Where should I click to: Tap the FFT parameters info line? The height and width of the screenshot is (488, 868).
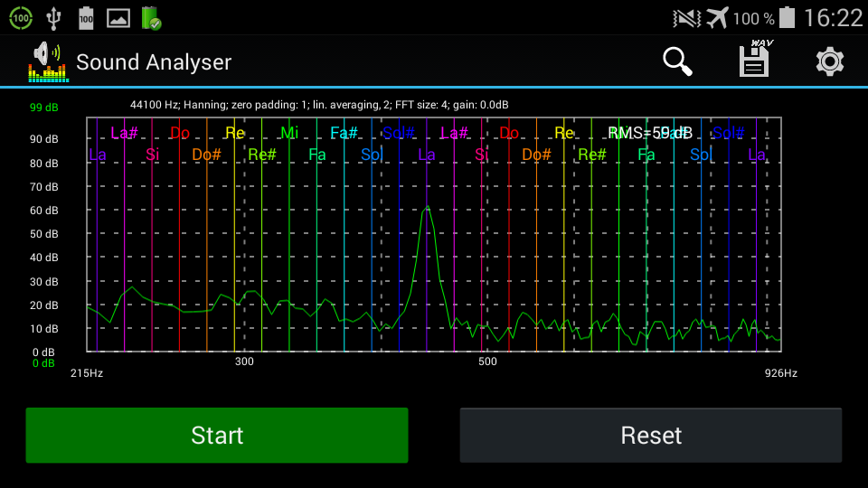point(319,104)
